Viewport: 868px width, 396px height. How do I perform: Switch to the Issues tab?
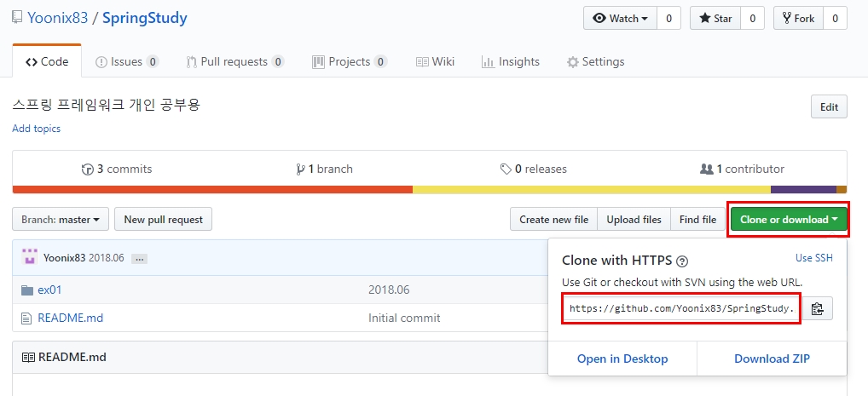[127, 61]
